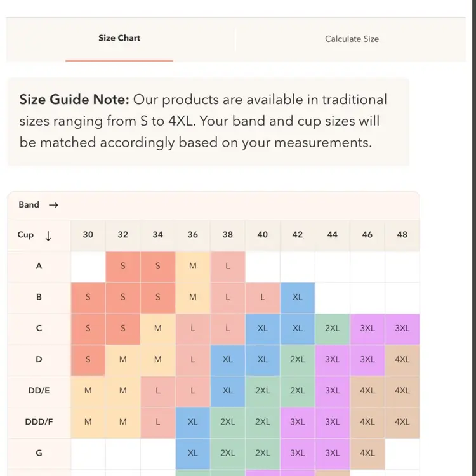This screenshot has height=476, width=476.
Task: Click the band 48 column header
Action: tap(402, 235)
